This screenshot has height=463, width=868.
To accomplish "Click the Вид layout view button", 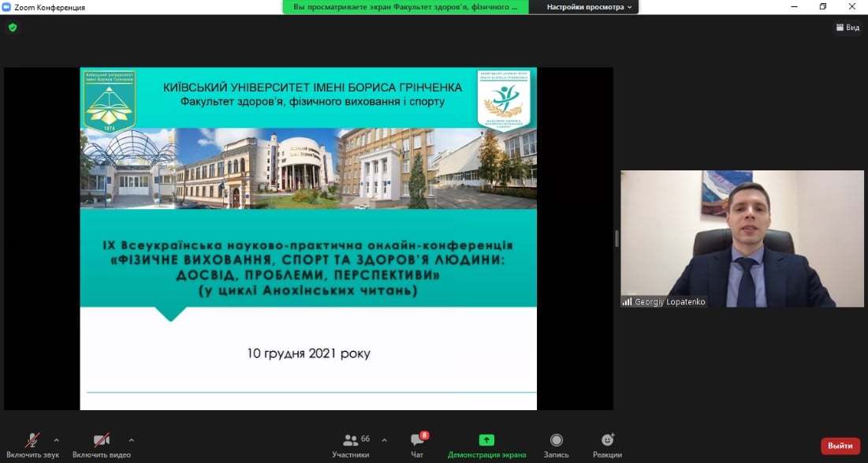I will click(x=848, y=28).
